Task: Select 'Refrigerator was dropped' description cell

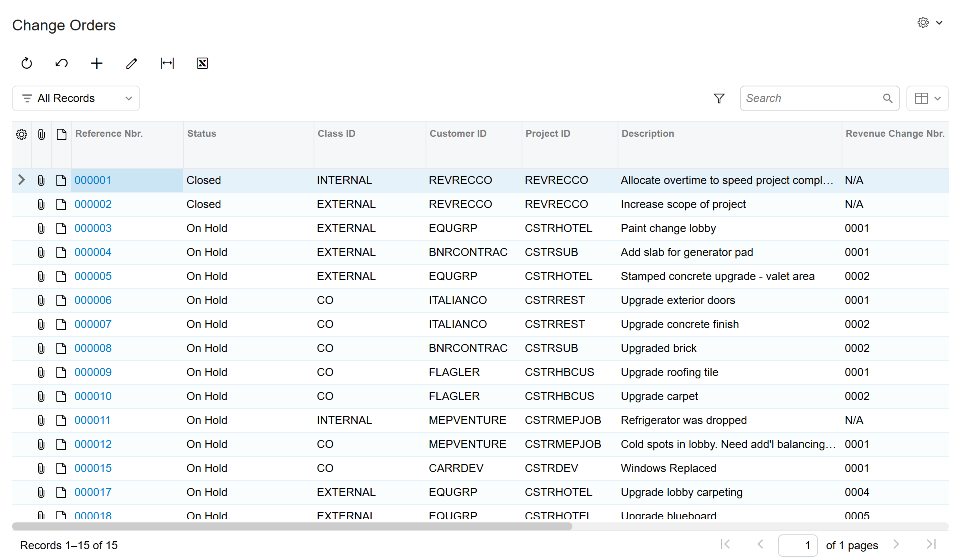Action: coord(730,420)
